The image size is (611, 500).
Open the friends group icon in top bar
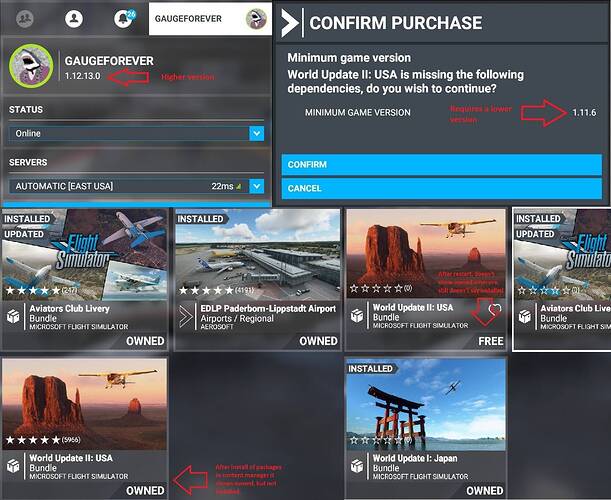(x=25, y=18)
